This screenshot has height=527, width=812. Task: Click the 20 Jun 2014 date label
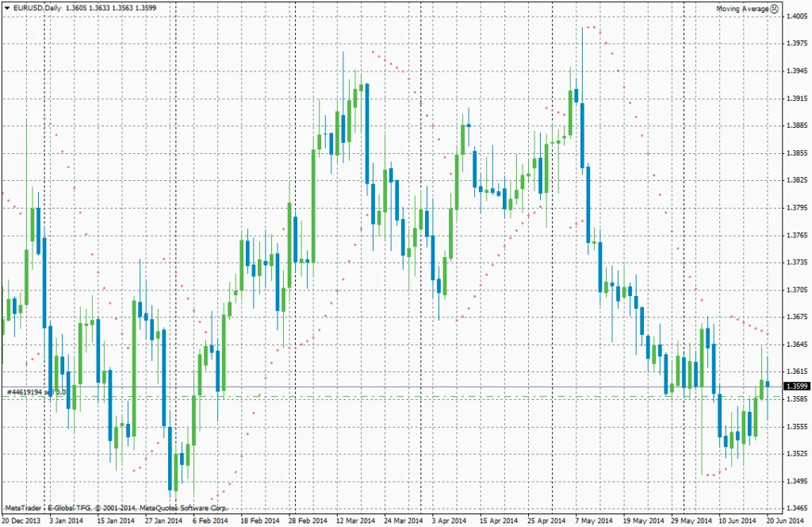click(x=785, y=521)
